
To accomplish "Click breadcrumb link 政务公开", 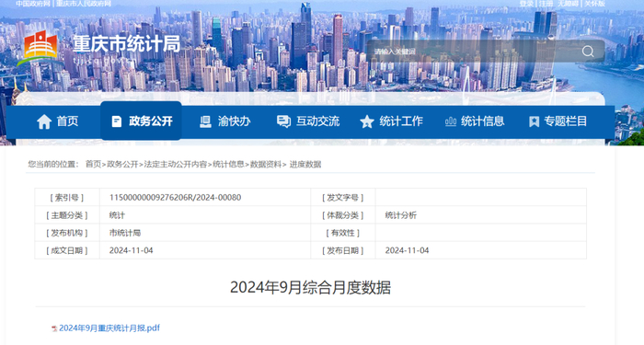I will tap(122, 165).
